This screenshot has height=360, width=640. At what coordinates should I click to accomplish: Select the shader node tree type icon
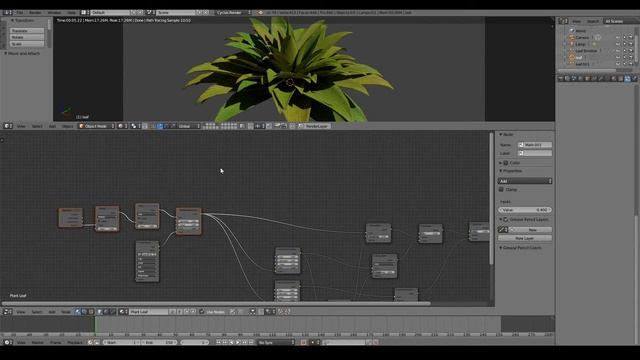tap(78, 312)
